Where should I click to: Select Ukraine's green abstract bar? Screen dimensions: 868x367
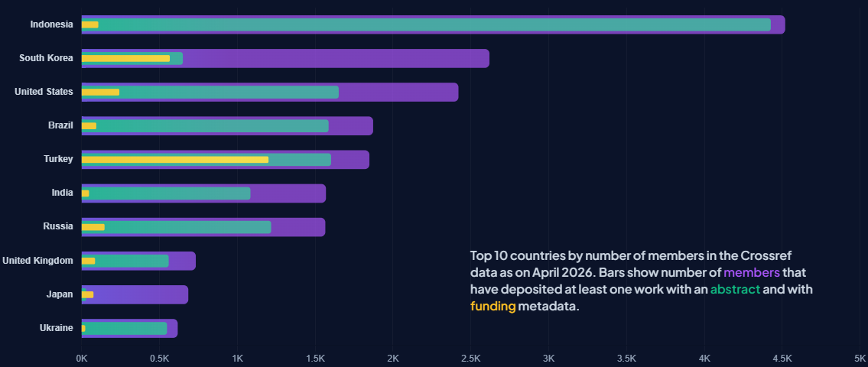126,328
